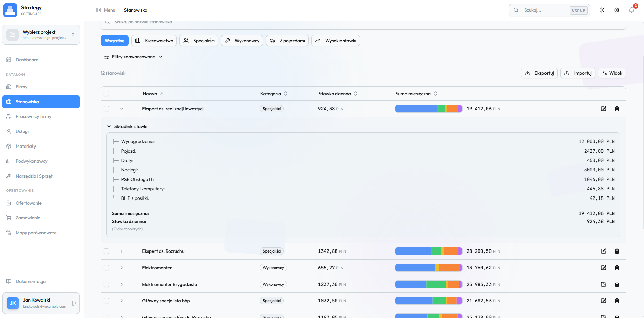
Task: Click the Eksportuj button
Action: point(539,73)
